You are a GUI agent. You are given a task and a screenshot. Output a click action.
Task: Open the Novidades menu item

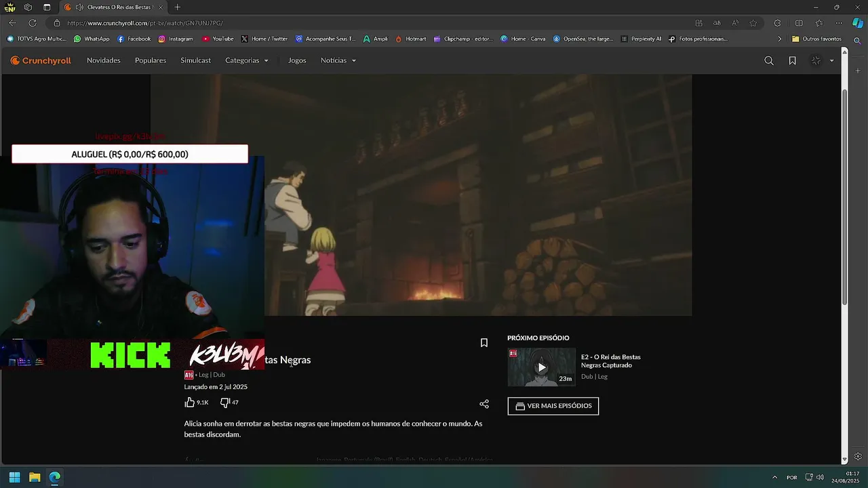point(104,60)
